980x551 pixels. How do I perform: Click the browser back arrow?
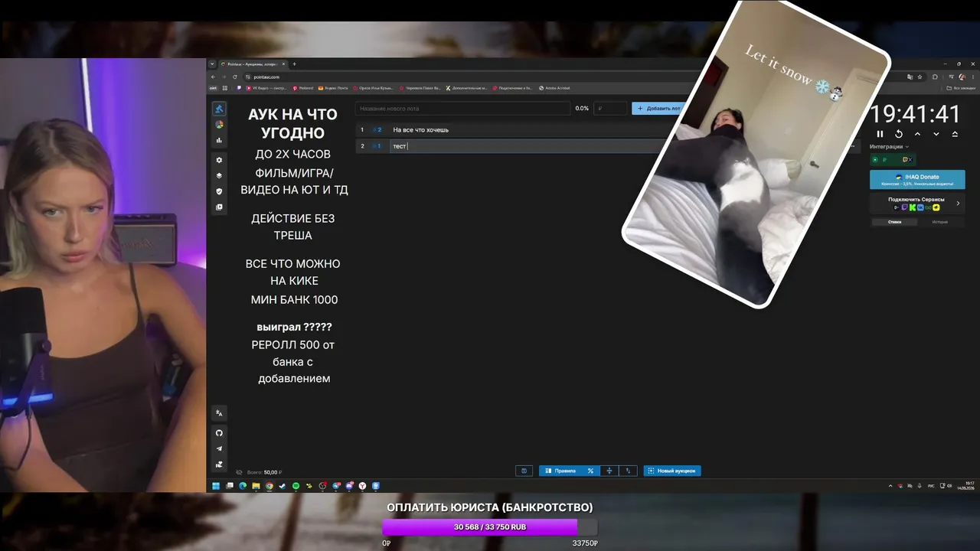(214, 77)
